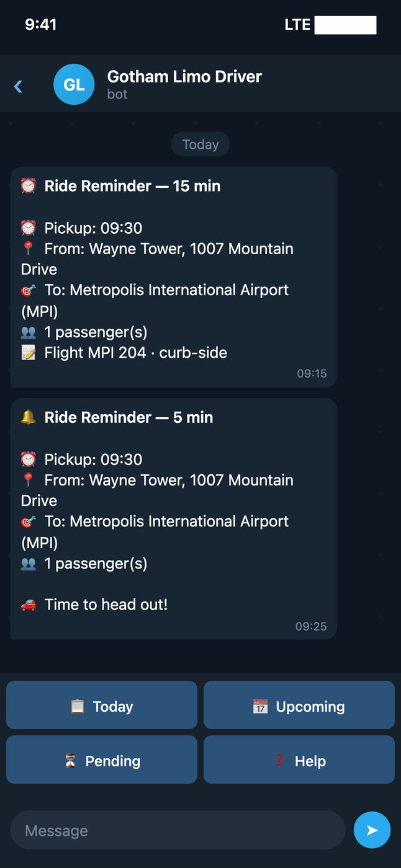The height and width of the screenshot is (868, 401).
Task: Send message with paper plane icon
Action: point(372,830)
